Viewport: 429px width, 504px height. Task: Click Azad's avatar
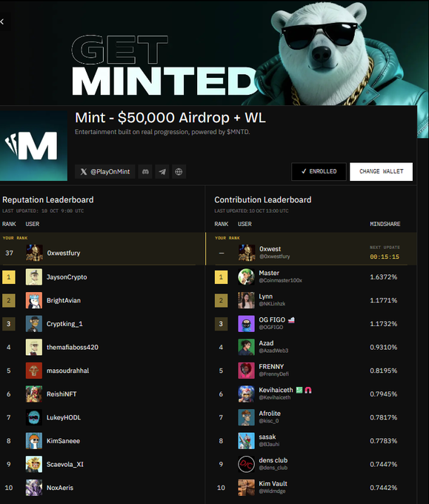coord(246,347)
